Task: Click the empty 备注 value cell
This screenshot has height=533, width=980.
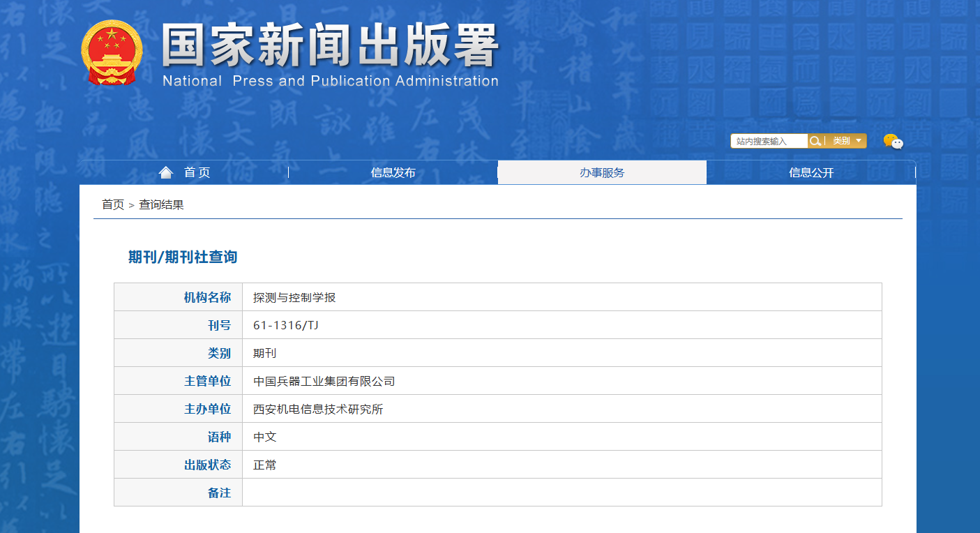Action: [x=561, y=493]
